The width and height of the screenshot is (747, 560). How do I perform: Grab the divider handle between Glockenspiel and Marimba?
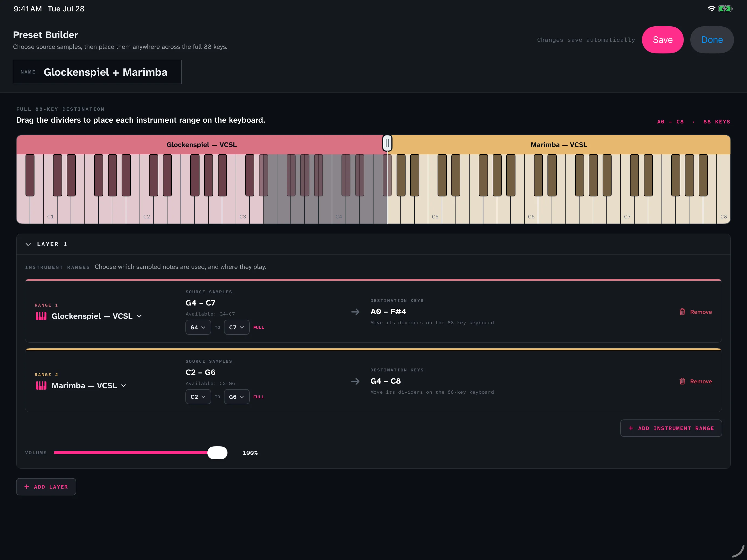(387, 143)
